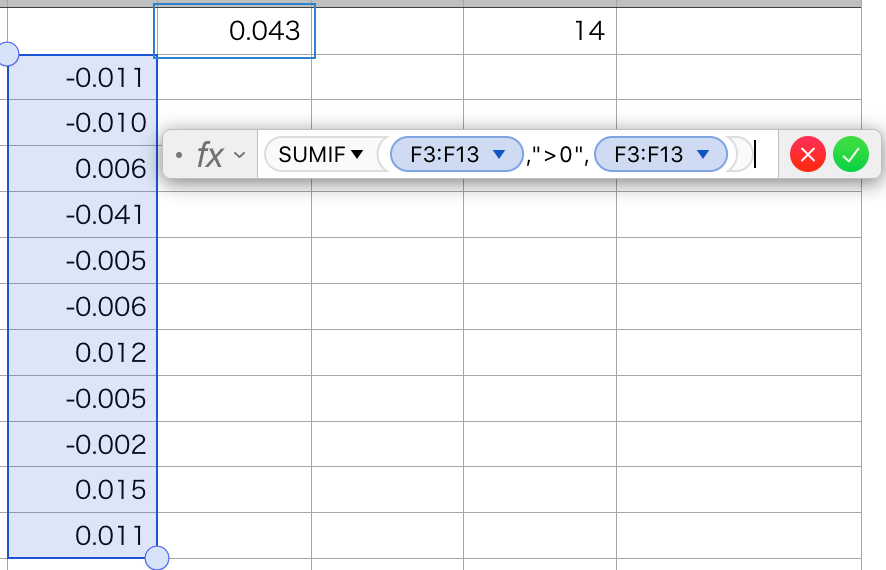Click the top selection handle of the range

coord(8,54)
